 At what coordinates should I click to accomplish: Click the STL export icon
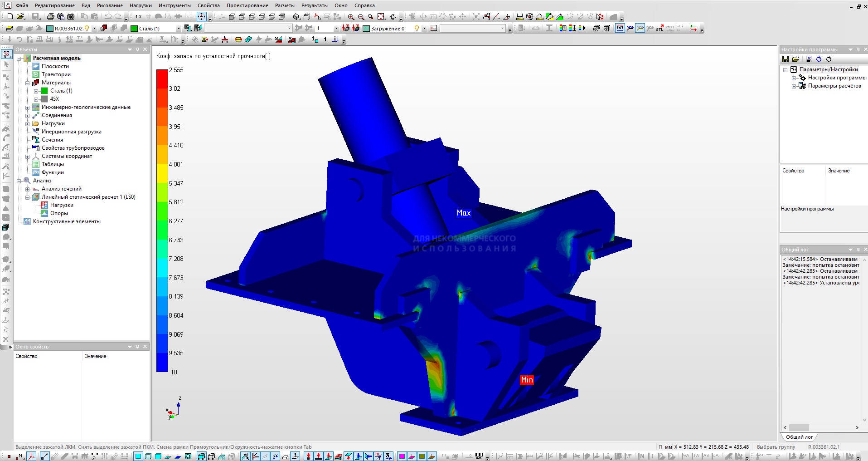[x=659, y=28]
